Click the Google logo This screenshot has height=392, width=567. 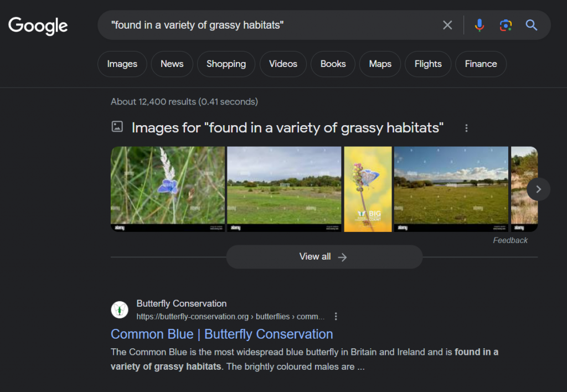click(38, 25)
